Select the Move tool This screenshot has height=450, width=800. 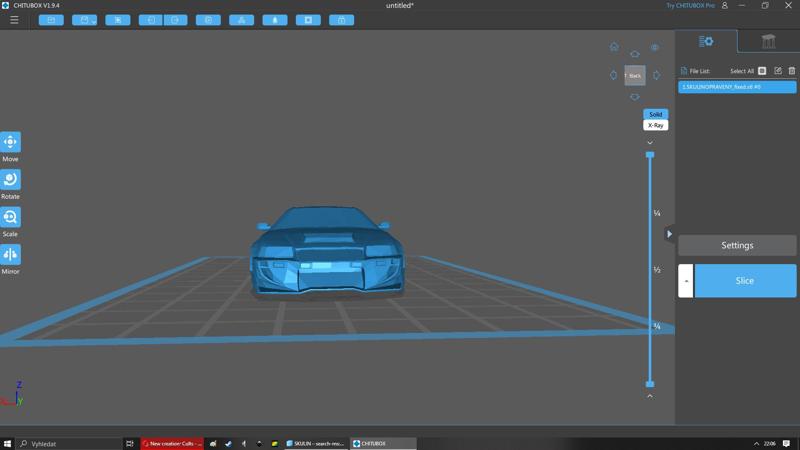tap(10, 142)
